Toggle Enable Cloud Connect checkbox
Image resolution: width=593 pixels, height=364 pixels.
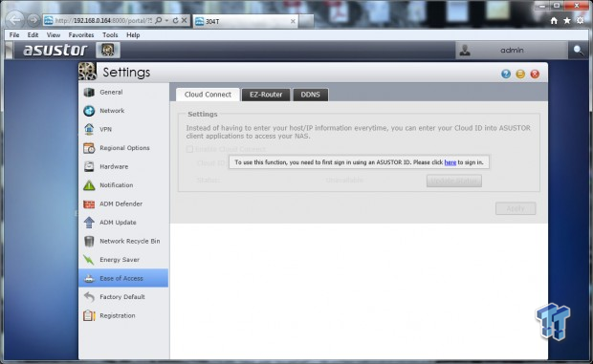189,149
